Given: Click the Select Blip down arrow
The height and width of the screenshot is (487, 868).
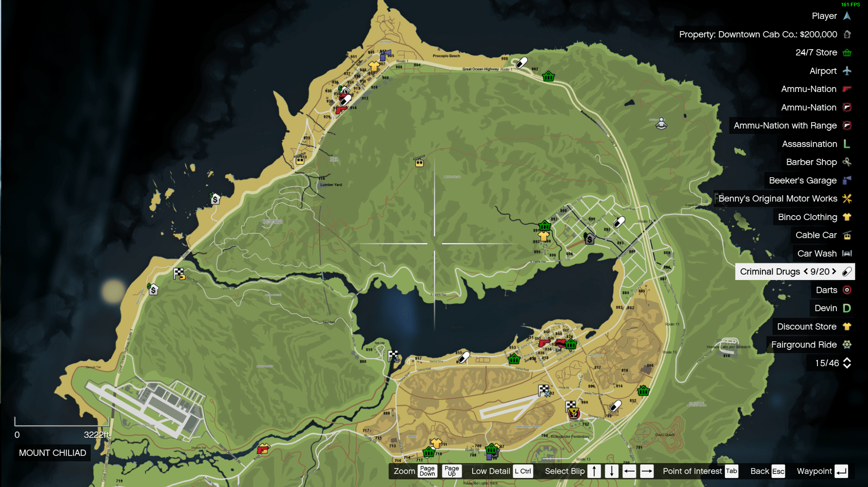Looking at the screenshot, I should (612, 471).
